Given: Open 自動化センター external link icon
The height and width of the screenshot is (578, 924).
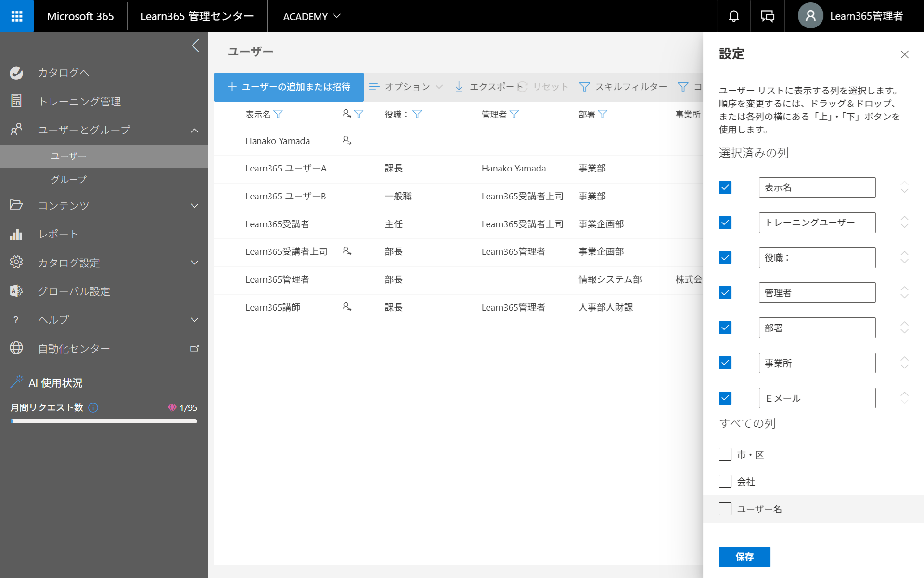Looking at the screenshot, I should pos(194,348).
